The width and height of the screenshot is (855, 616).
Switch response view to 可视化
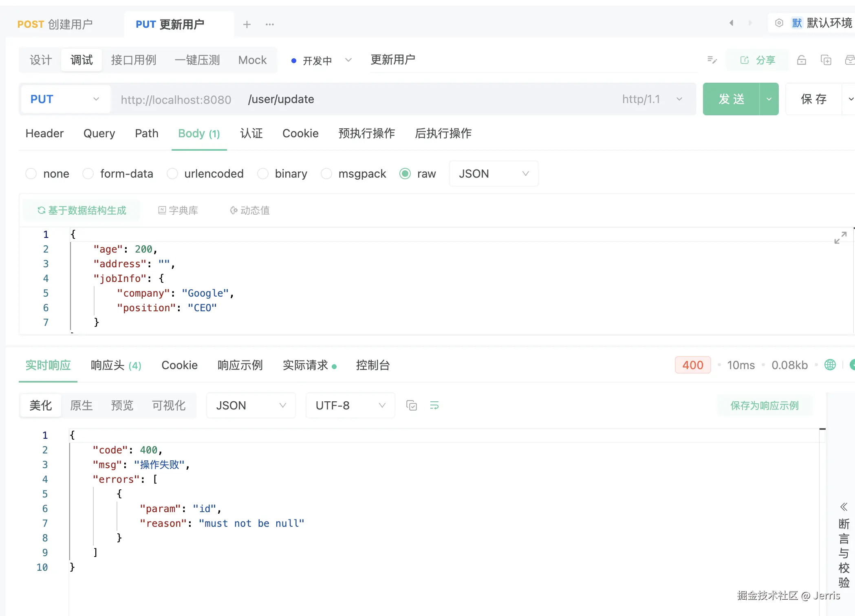click(x=169, y=405)
